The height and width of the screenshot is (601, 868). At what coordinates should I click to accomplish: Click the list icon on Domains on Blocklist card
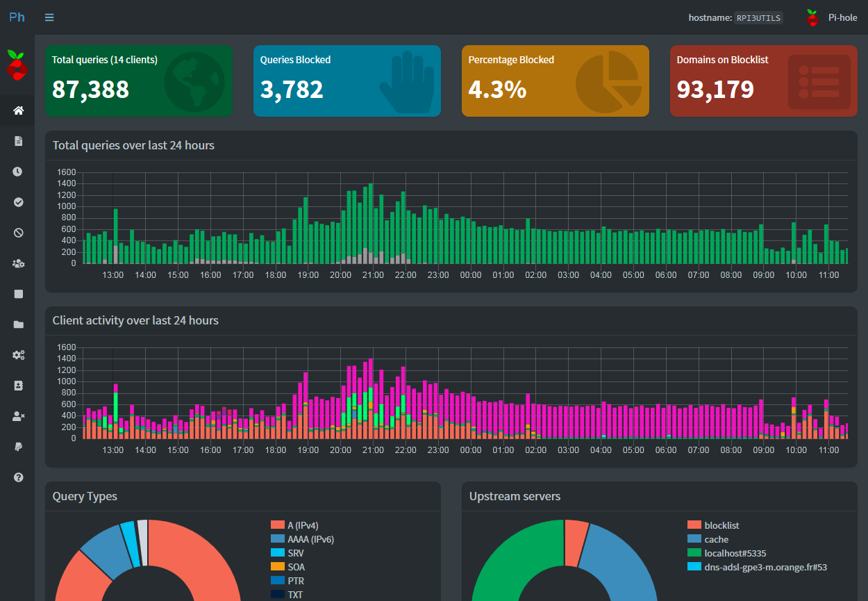[819, 82]
